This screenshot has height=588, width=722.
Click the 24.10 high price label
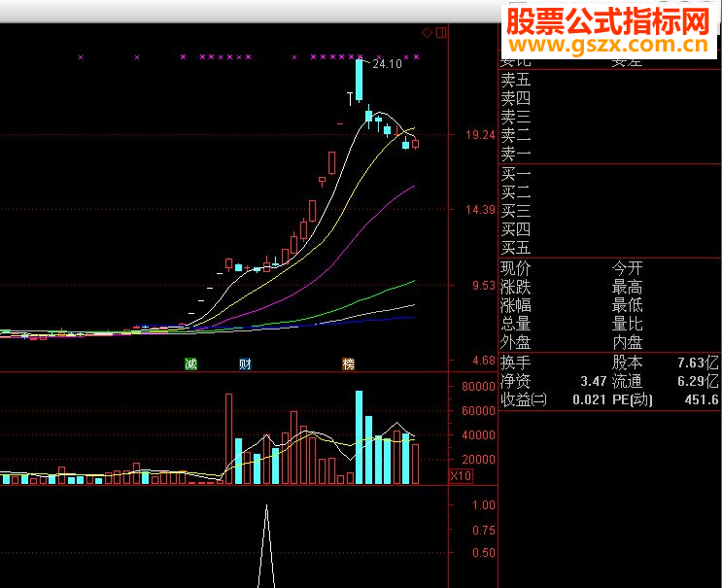[388, 64]
